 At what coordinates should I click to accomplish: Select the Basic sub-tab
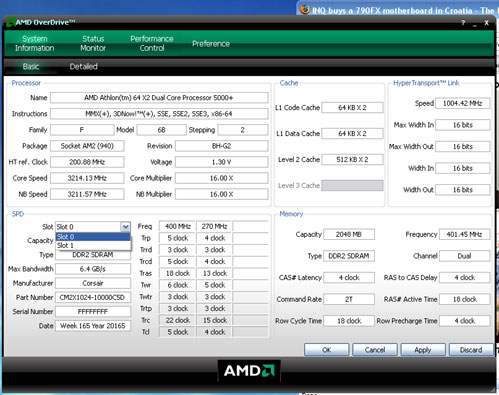[x=31, y=66]
